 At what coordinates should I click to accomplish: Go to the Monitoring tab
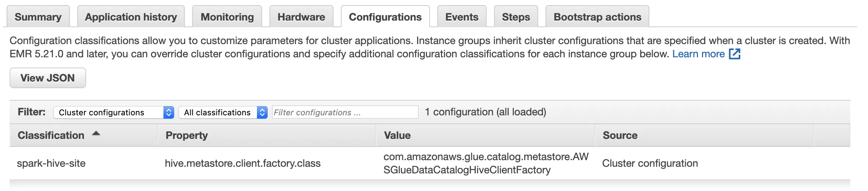(x=227, y=17)
